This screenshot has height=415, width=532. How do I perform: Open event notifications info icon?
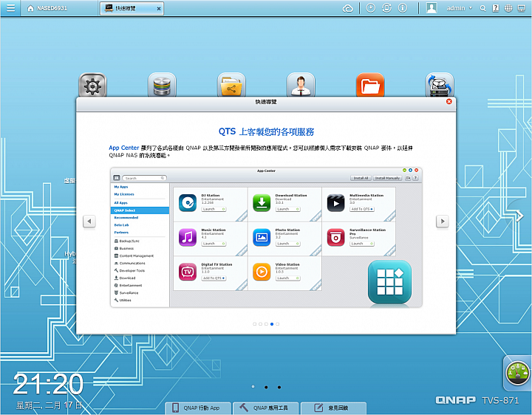(x=403, y=8)
